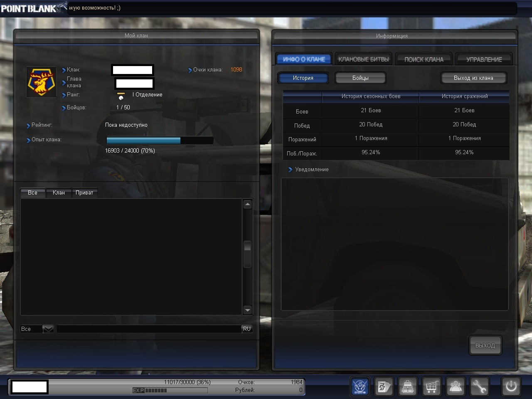Click the chat message input field
Viewport: 532px width, 399px height.
click(x=149, y=329)
